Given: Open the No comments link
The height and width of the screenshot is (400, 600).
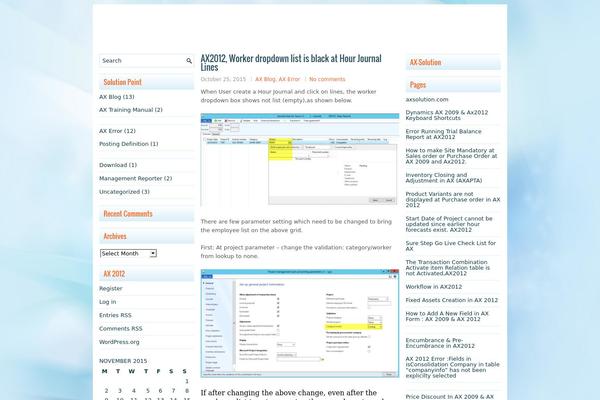Looking at the screenshot, I should [x=327, y=79].
